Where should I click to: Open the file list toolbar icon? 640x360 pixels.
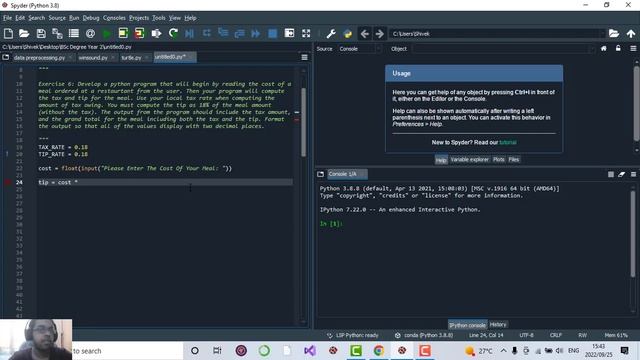coord(74,33)
